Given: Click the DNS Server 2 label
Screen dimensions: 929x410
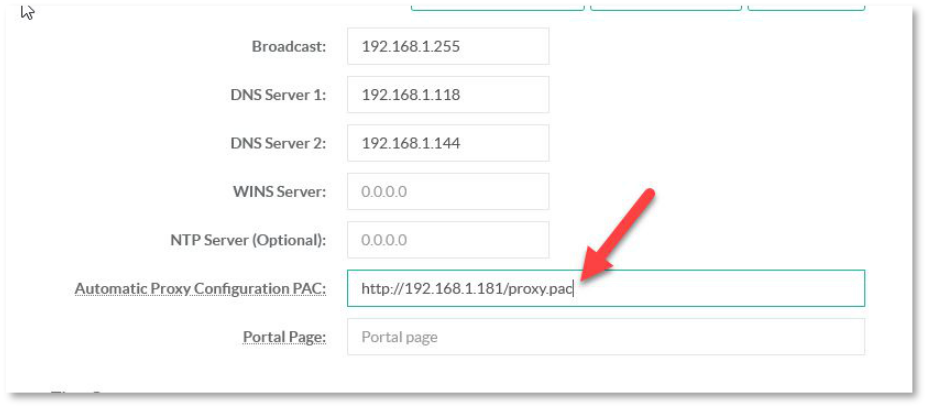Looking at the screenshot, I should click(x=277, y=143).
